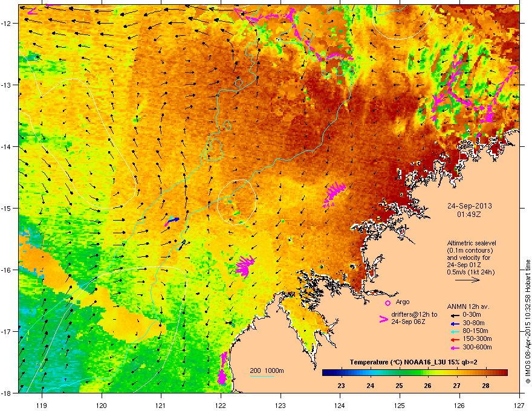
Task: Click latitude axis label -14
Action: pyautogui.click(x=7, y=146)
